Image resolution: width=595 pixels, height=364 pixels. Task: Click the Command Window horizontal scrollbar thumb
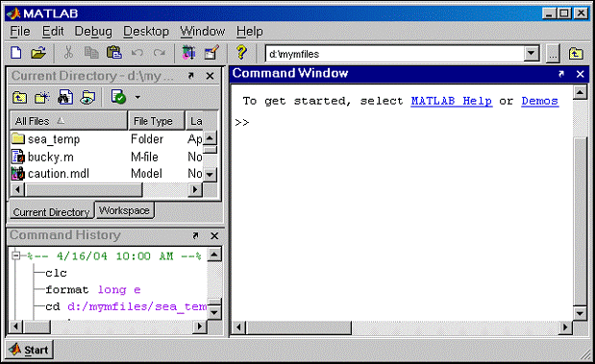[299, 328]
